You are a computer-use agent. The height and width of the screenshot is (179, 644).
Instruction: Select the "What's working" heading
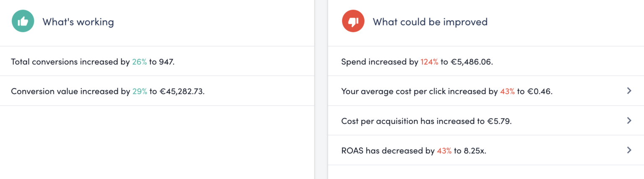point(78,22)
